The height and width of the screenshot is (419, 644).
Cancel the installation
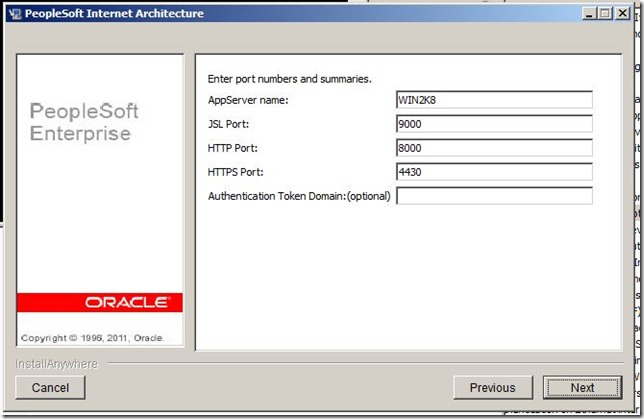(x=50, y=387)
